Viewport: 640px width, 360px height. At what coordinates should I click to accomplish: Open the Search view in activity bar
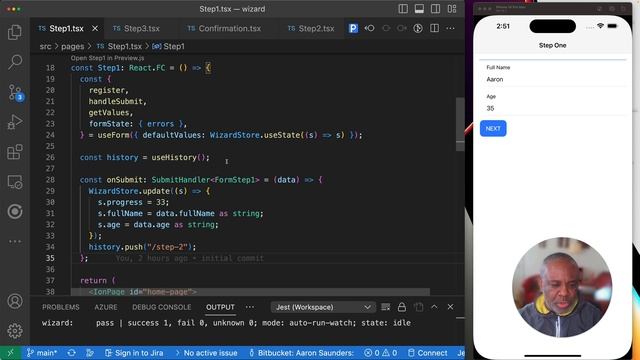pos(15,62)
